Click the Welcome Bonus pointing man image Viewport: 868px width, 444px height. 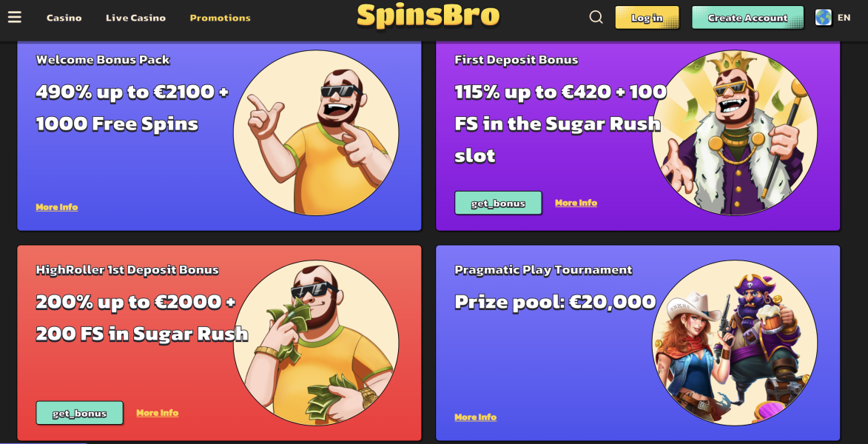coord(316,133)
